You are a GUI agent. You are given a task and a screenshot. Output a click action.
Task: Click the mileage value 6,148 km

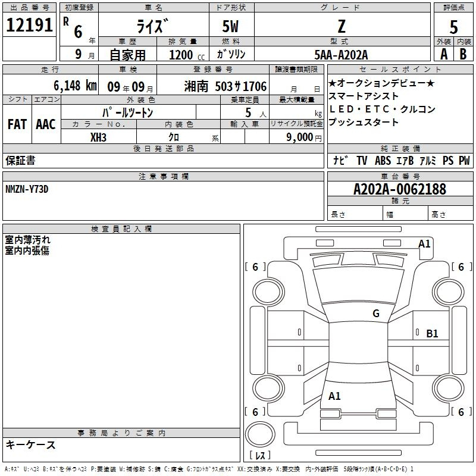point(65,86)
